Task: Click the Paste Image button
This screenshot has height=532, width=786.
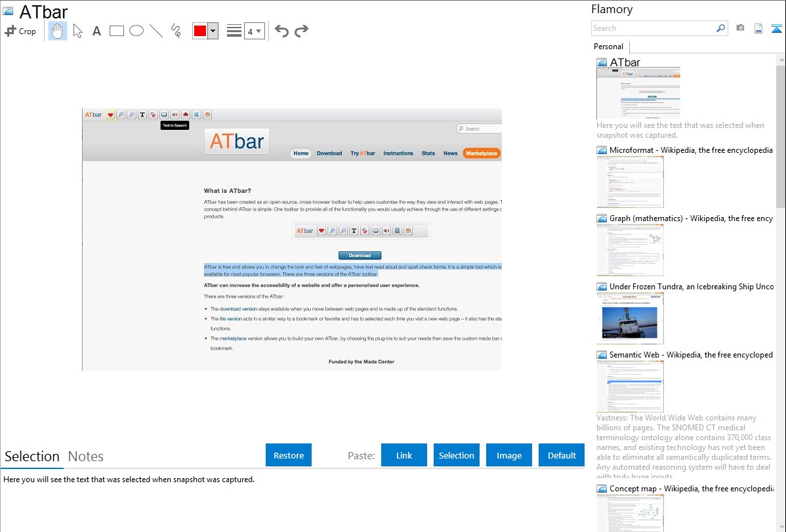Action: coord(508,455)
